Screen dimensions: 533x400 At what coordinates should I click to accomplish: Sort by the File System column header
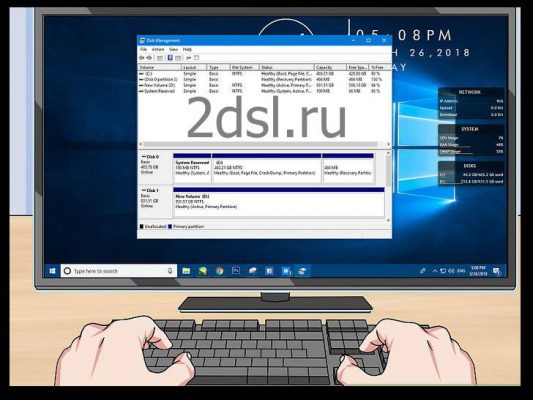click(x=245, y=67)
